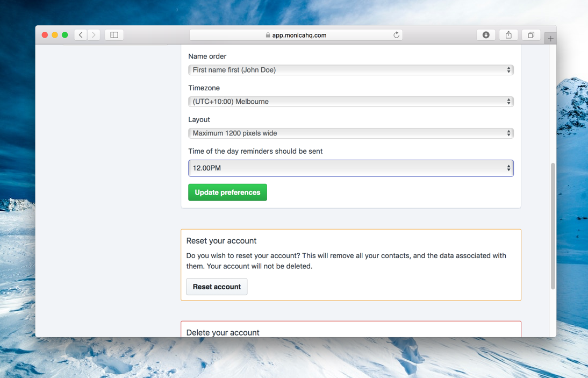This screenshot has height=378, width=588.
Task: Show the Safari sidebar
Action: point(114,35)
